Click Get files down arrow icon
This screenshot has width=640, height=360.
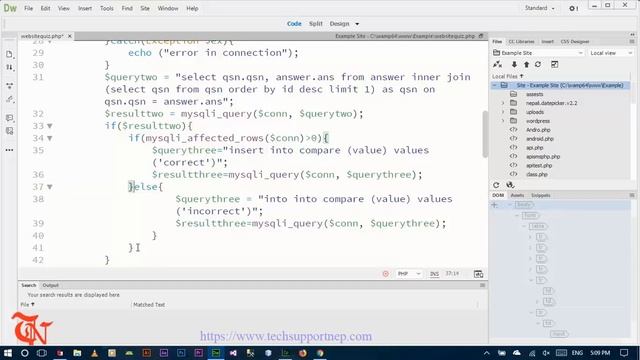[x=514, y=64]
